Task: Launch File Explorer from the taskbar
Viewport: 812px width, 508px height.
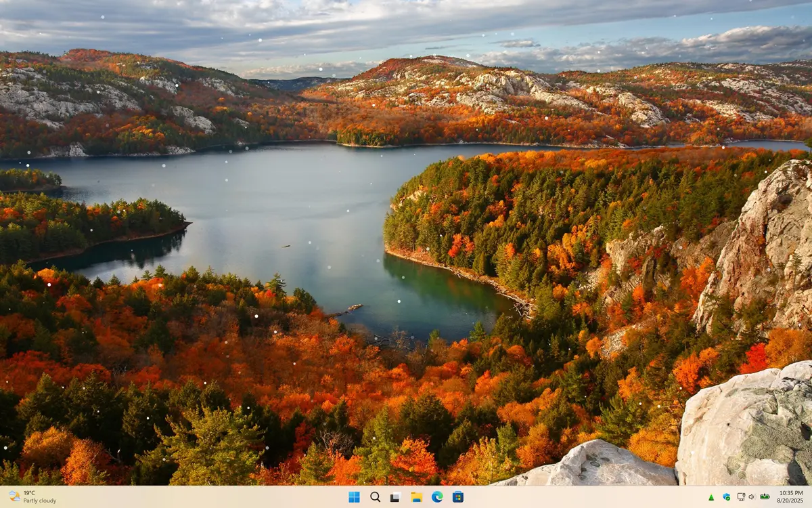Action: coord(416,497)
